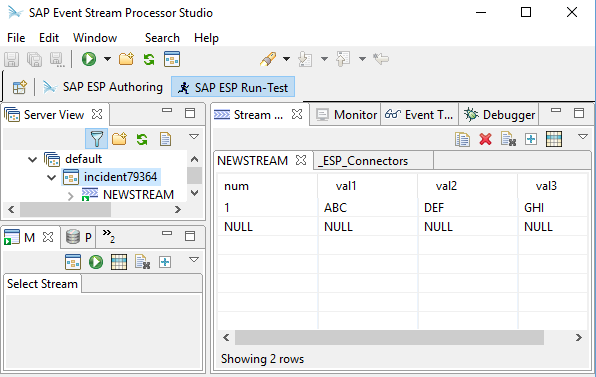Image resolution: width=596 pixels, height=377 pixels.
Task: Open the Run Project dropdown arrow
Action: (108, 59)
